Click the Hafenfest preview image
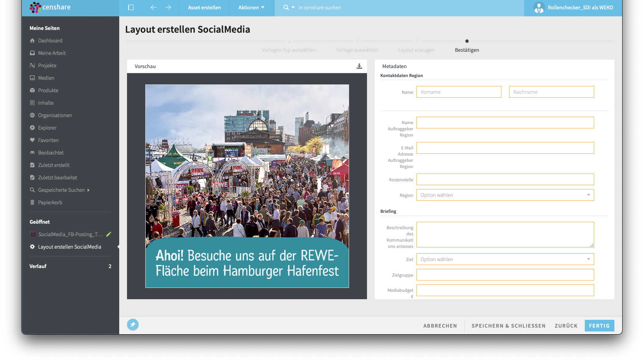Screen dimensions: 644x363 tap(247, 186)
